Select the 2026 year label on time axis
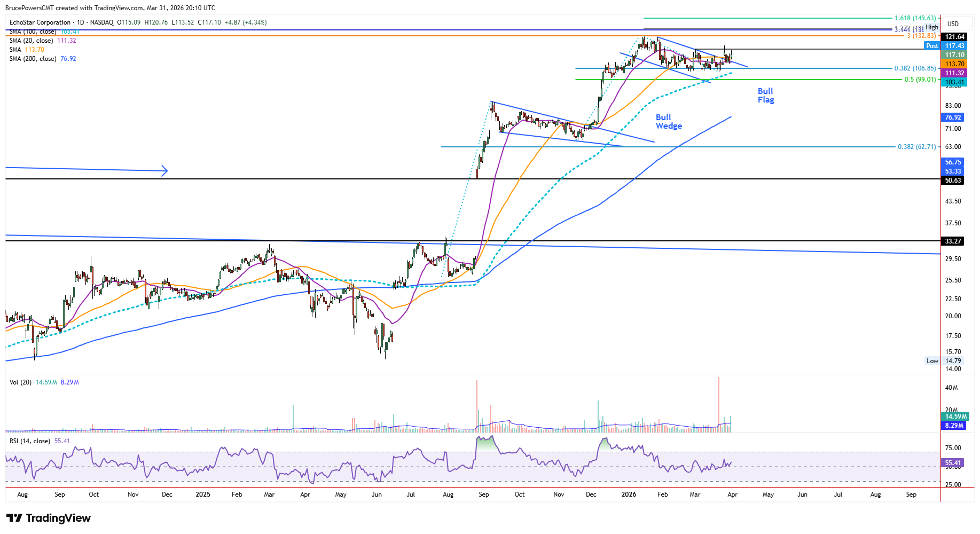Screen dimensions: 980x534 (629, 494)
